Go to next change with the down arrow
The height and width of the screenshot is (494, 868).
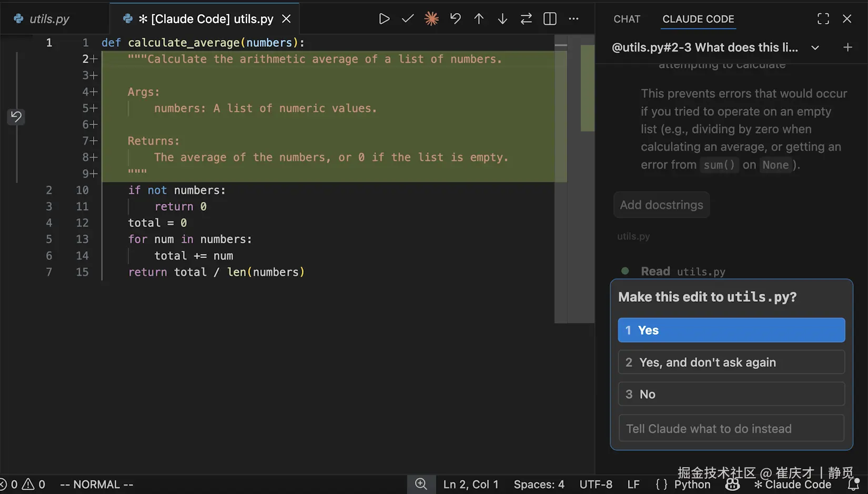502,18
